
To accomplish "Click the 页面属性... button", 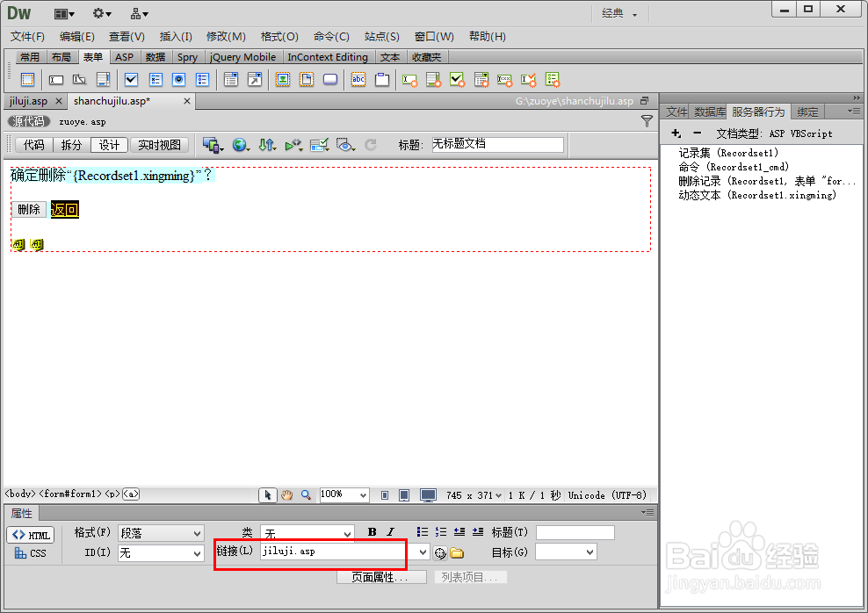I will click(x=381, y=577).
